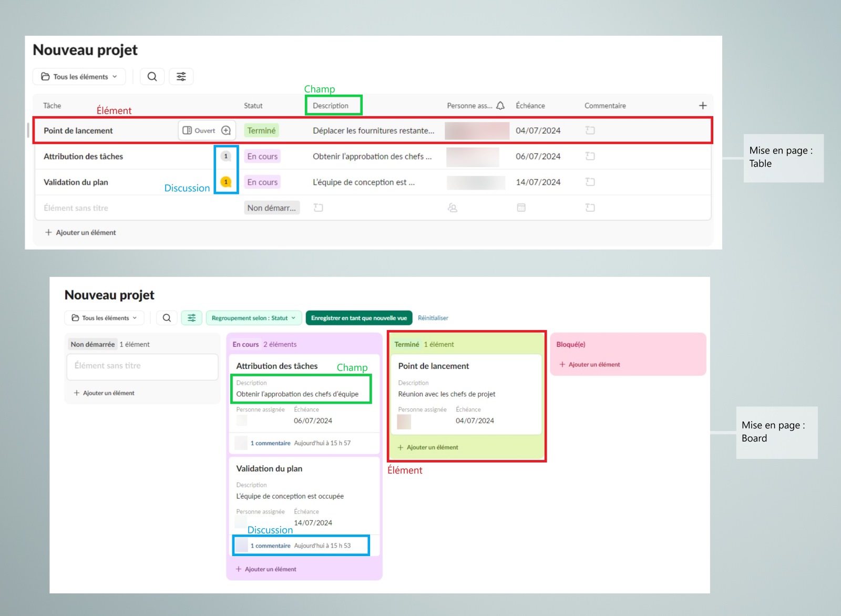Click the assign person icon on Élément sans titre

(452, 208)
